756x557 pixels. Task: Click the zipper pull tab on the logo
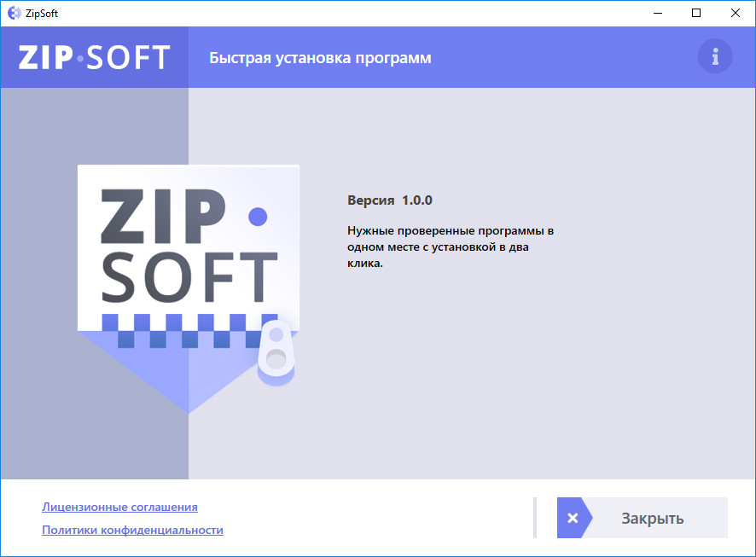pyautogui.click(x=276, y=352)
